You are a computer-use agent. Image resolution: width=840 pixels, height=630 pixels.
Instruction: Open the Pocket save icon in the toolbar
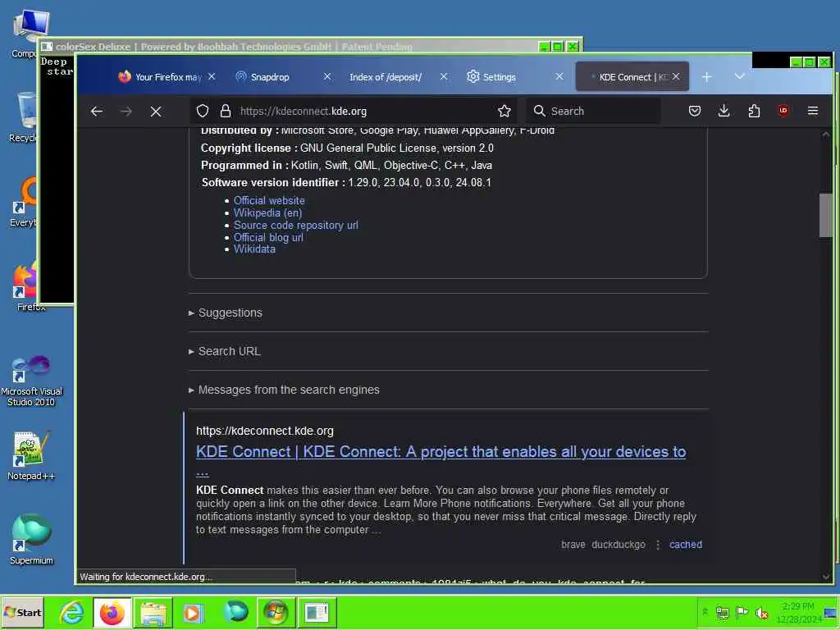tap(694, 111)
